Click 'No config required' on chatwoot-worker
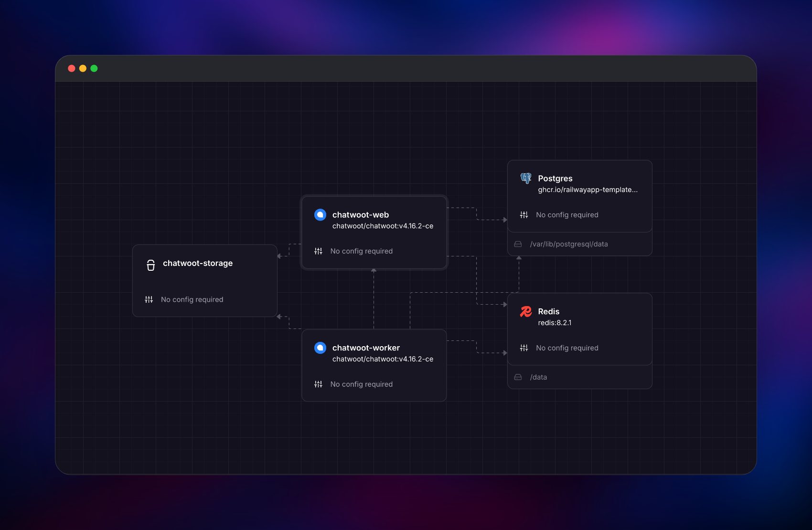The width and height of the screenshot is (812, 530). [362, 384]
